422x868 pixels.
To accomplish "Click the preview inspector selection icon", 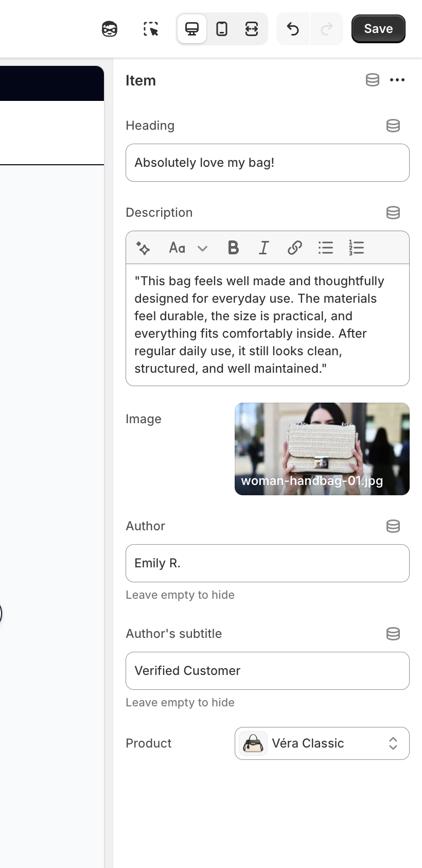I will 150,29.
